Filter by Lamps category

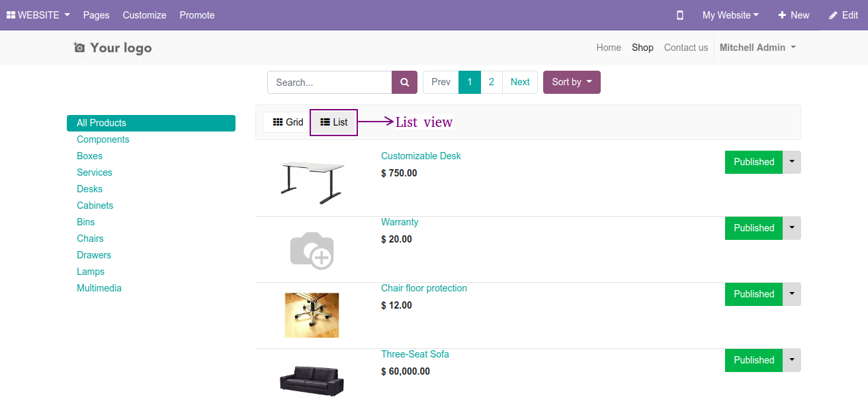[91, 272]
